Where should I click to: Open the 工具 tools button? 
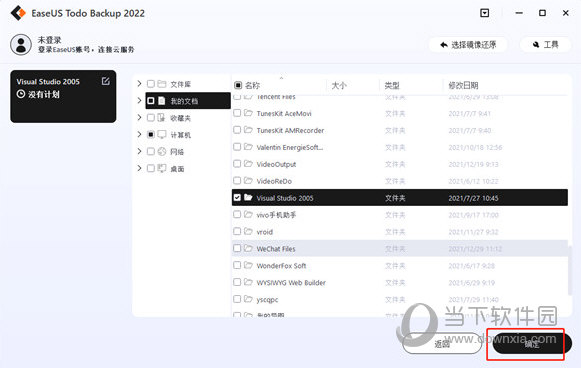pos(545,45)
